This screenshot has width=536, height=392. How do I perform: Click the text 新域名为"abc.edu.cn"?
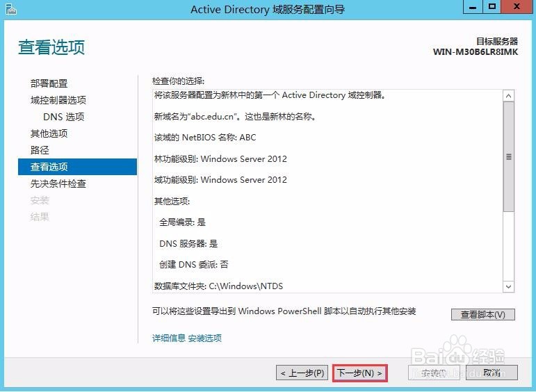(196, 117)
